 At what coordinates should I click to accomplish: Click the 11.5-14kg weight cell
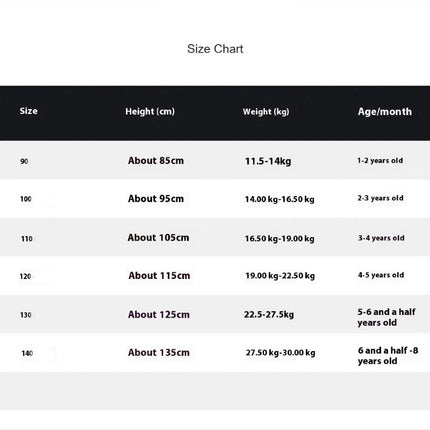click(x=268, y=161)
